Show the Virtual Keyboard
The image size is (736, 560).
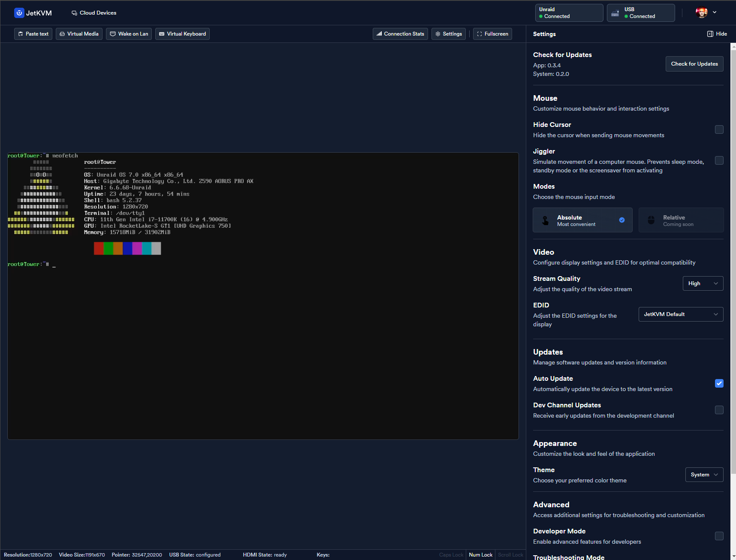(182, 34)
